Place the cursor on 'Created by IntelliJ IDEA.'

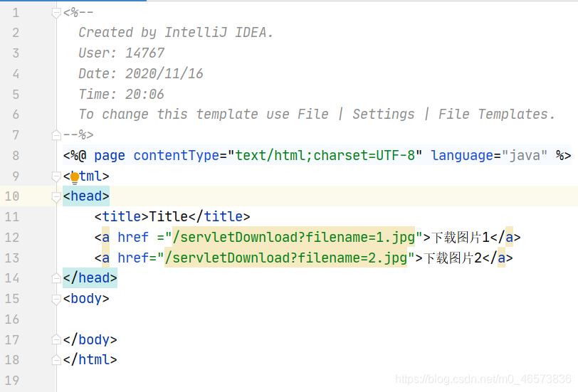tap(176, 33)
